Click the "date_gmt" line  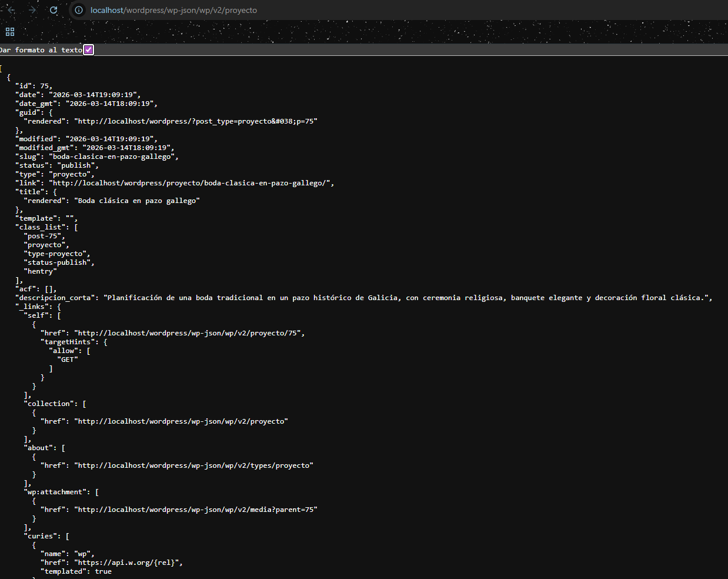[x=86, y=104]
